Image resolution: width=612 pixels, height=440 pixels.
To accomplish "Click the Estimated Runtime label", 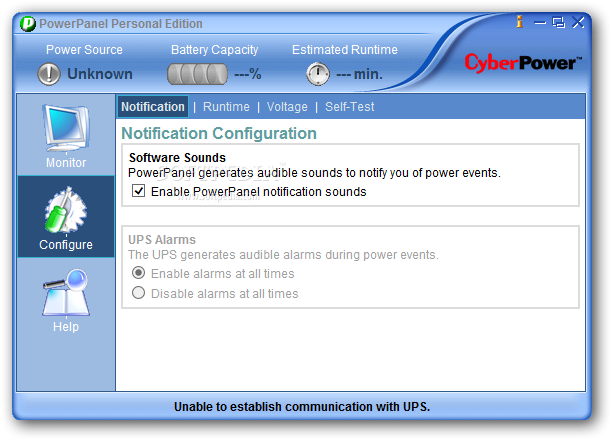I will click(x=345, y=50).
